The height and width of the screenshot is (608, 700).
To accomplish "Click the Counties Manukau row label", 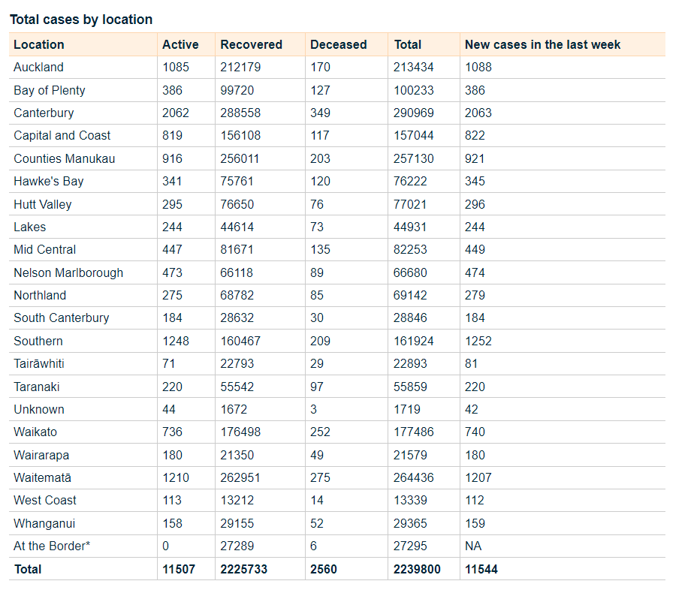I will coord(64,158).
